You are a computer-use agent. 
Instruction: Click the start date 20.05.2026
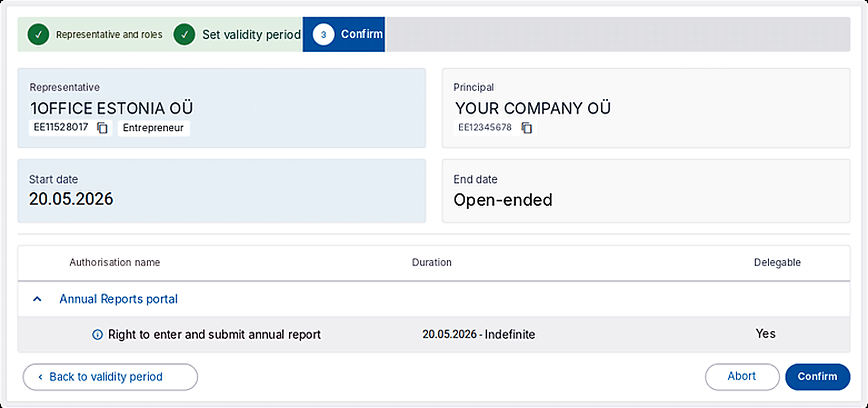[71, 198]
